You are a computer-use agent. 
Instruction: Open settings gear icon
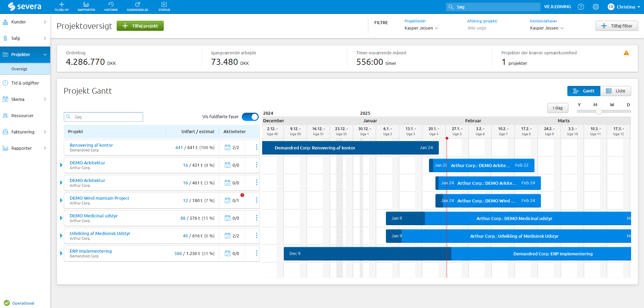click(x=596, y=7)
